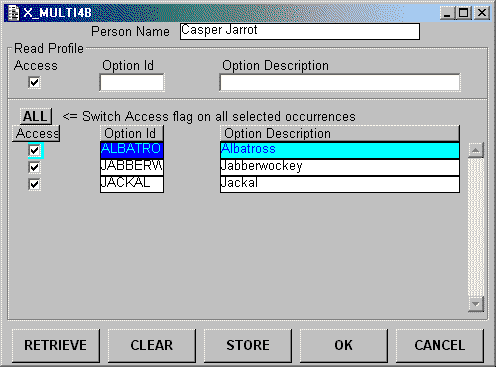Viewport: 496px width, 367px height.
Task: Click the RETRIEVE button
Action: (x=56, y=345)
